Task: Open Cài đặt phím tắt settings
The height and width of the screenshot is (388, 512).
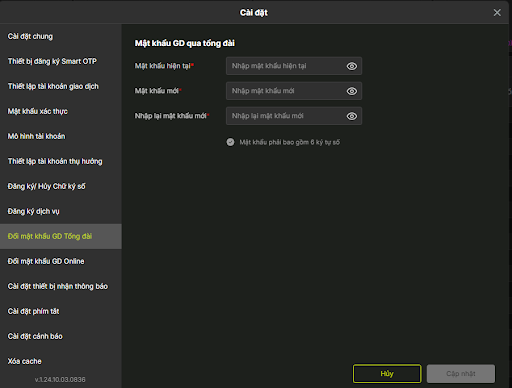Action: tap(61, 311)
